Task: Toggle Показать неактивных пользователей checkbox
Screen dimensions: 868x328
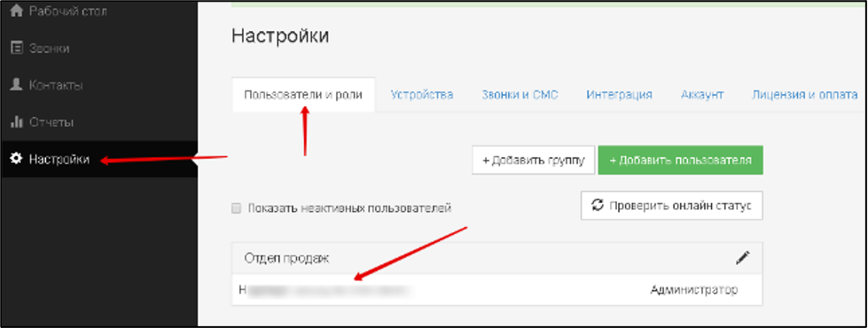Action: pyautogui.click(x=237, y=208)
